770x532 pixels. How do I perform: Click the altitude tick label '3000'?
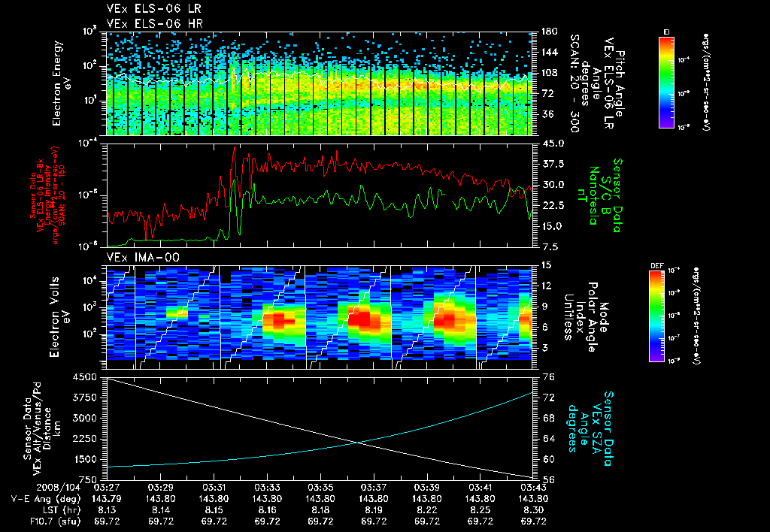click(x=84, y=418)
